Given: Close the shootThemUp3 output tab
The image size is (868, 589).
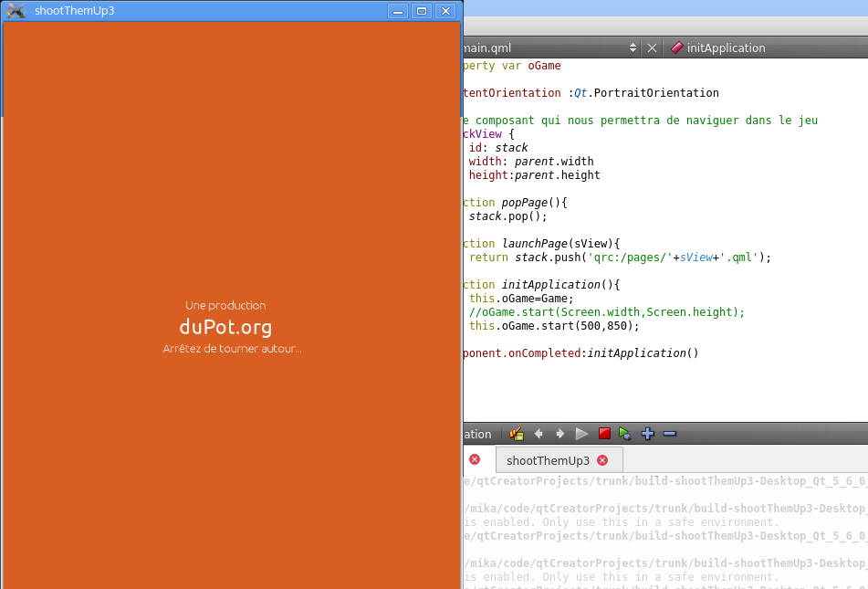Looking at the screenshot, I should pos(602,460).
